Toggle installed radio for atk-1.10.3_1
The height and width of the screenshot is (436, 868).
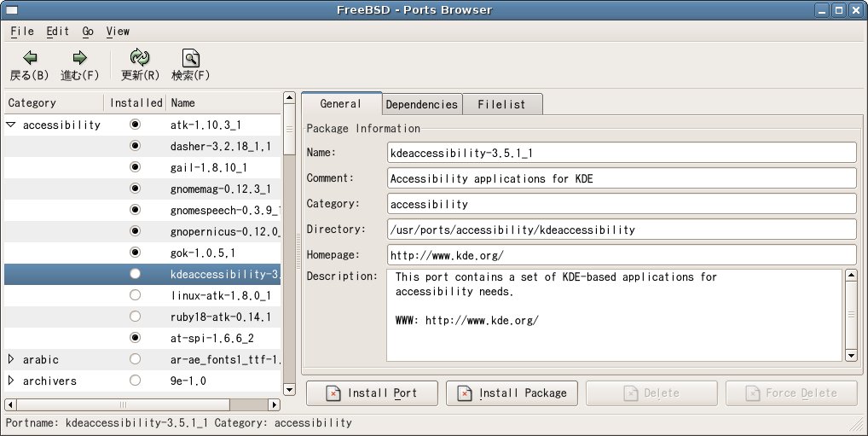point(135,125)
